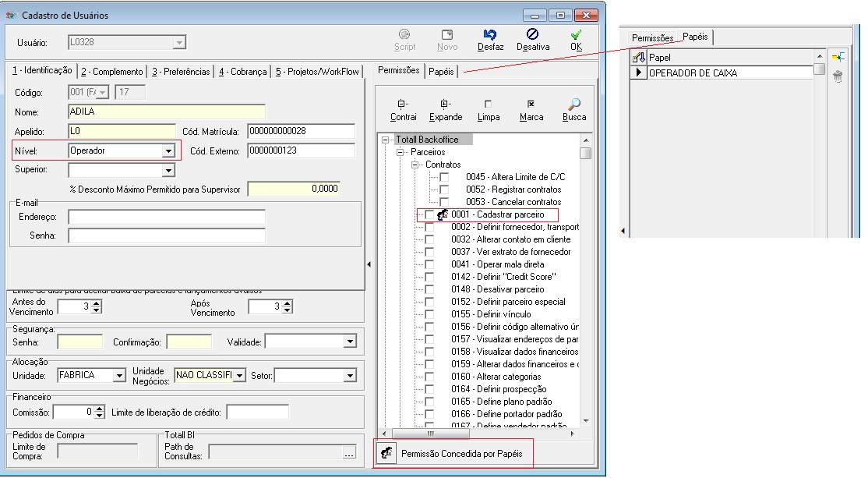Go to the 4 - Cobrança tab

[242, 72]
